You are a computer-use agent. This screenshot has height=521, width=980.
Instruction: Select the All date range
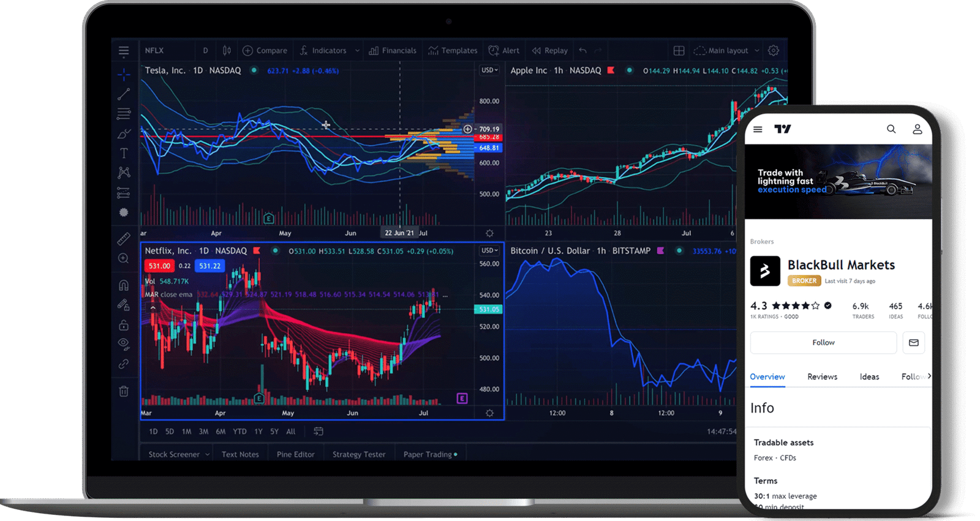tap(291, 432)
